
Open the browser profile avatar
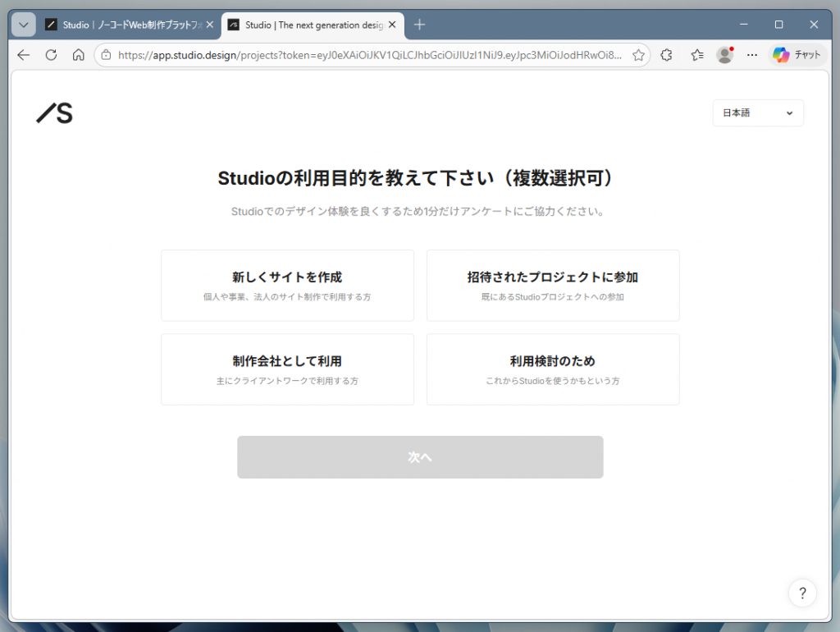tap(725, 55)
